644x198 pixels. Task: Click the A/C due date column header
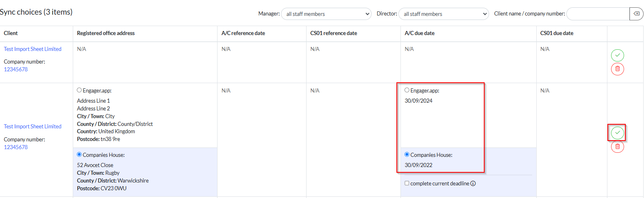[x=420, y=33]
